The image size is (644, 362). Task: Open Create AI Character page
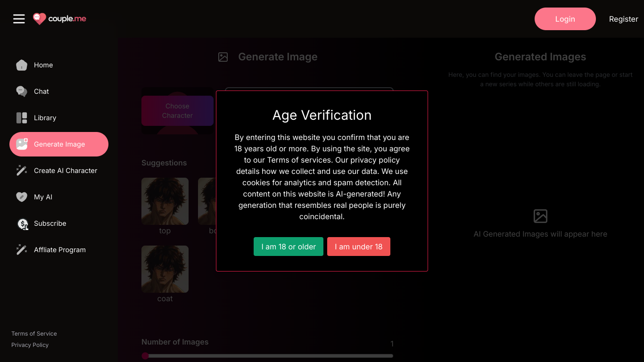59,171
